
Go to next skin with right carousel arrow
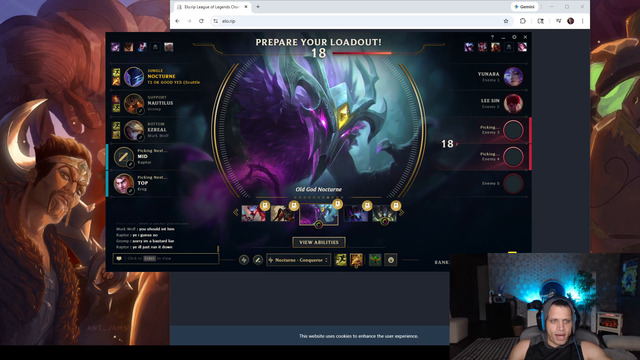pyautogui.click(x=402, y=212)
